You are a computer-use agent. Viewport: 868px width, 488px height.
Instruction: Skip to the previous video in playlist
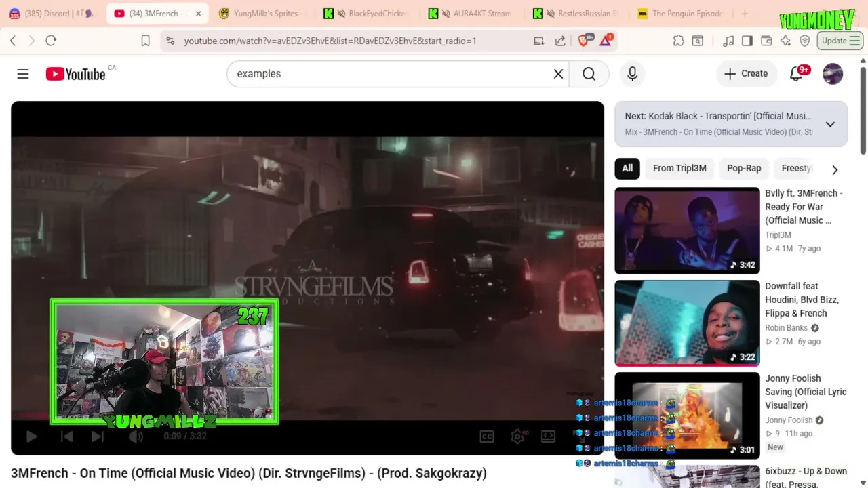coord(66,436)
